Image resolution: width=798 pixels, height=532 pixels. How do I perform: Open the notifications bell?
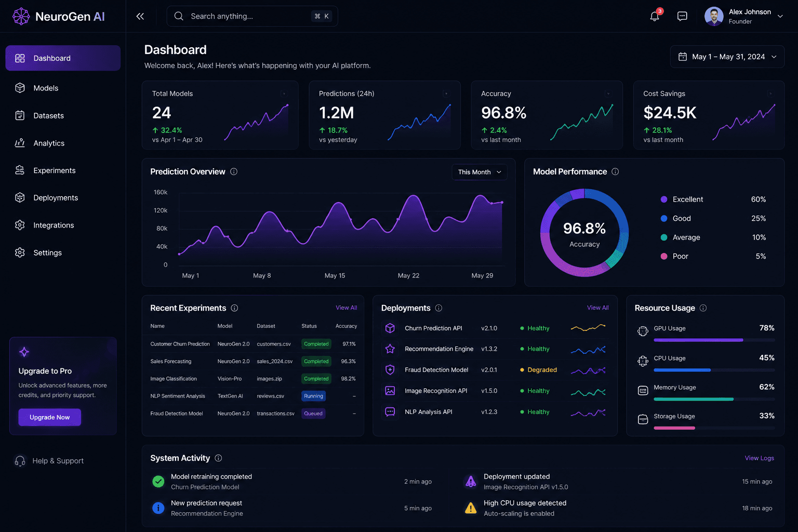point(655,16)
